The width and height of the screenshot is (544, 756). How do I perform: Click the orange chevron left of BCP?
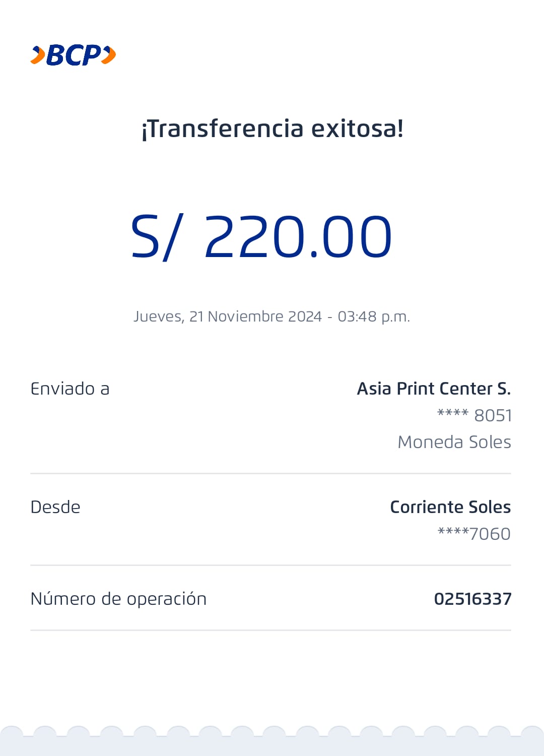pos(38,55)
